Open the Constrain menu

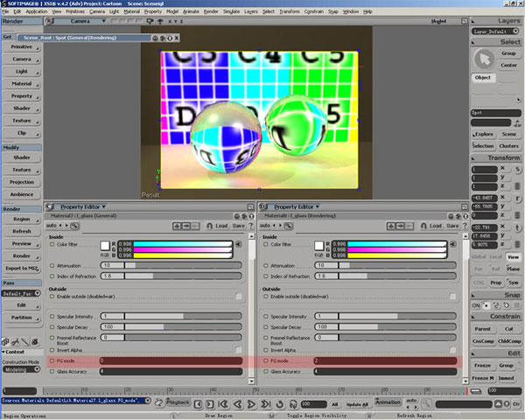[314, 11]
